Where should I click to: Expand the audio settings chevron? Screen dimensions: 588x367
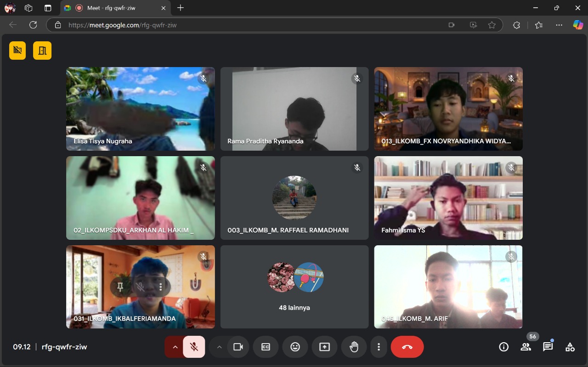point(175,347)
